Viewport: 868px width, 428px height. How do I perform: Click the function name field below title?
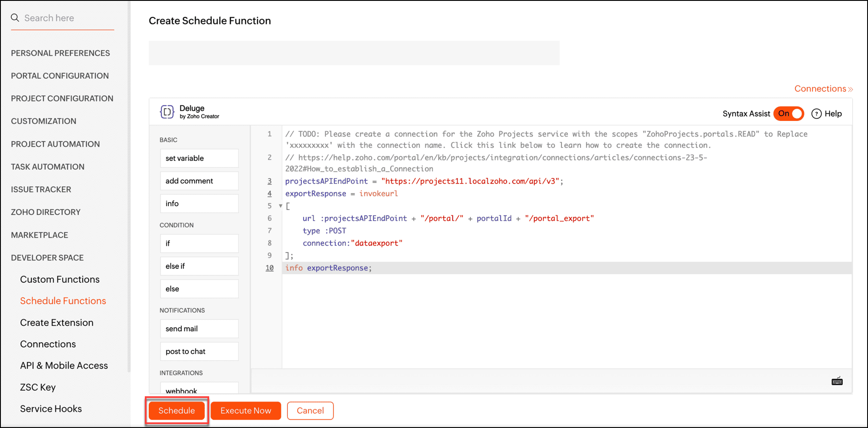tap(354, 53)
